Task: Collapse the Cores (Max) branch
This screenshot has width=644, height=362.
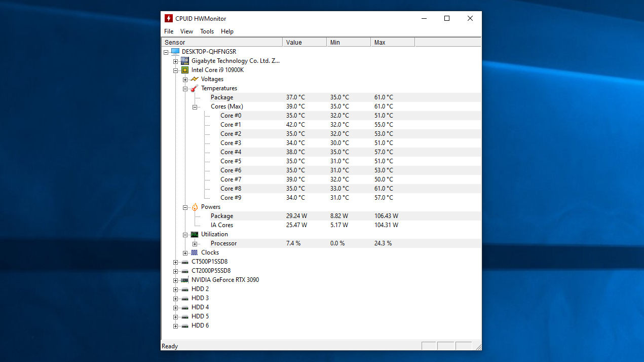Action: 195,106
